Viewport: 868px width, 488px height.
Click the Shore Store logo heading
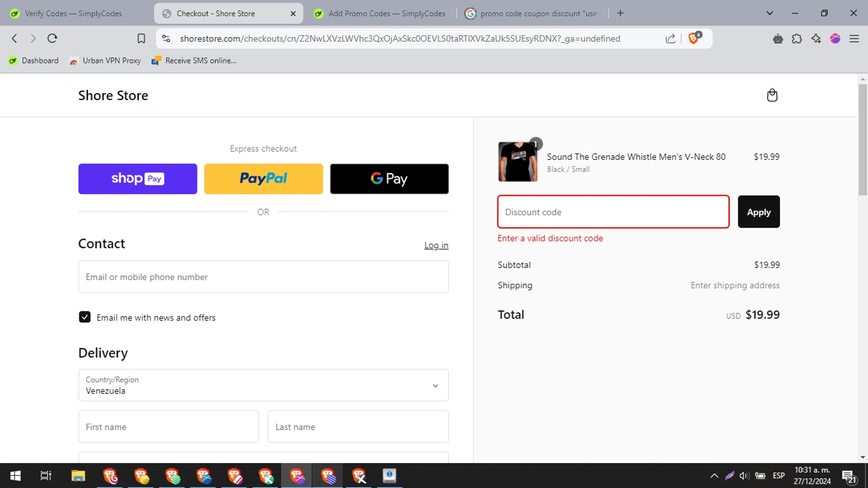coord(113,96)
